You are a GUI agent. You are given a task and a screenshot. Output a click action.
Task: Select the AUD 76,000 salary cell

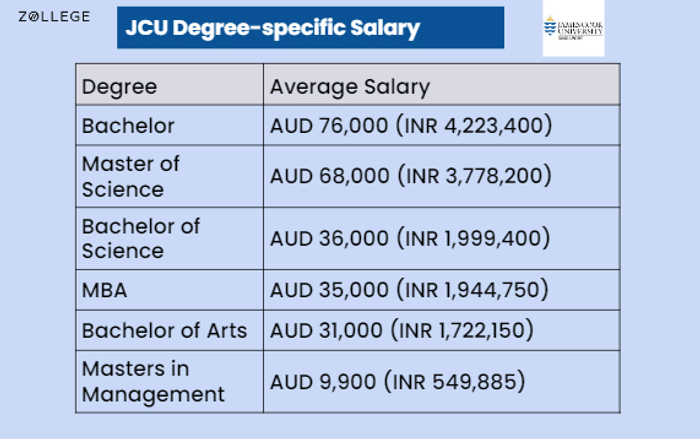point(442,125)
